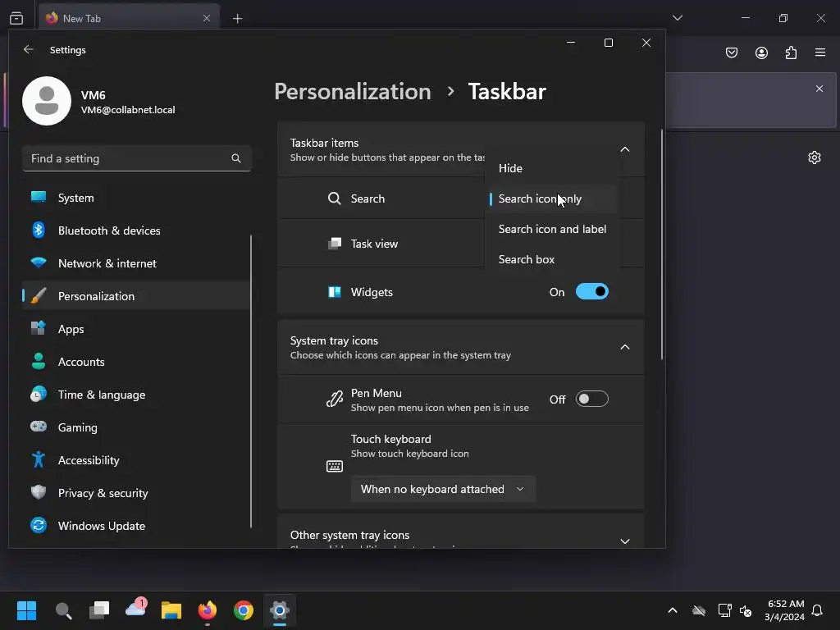
Task: Click the Find a setting search field
Action: [x=137, y=158]
